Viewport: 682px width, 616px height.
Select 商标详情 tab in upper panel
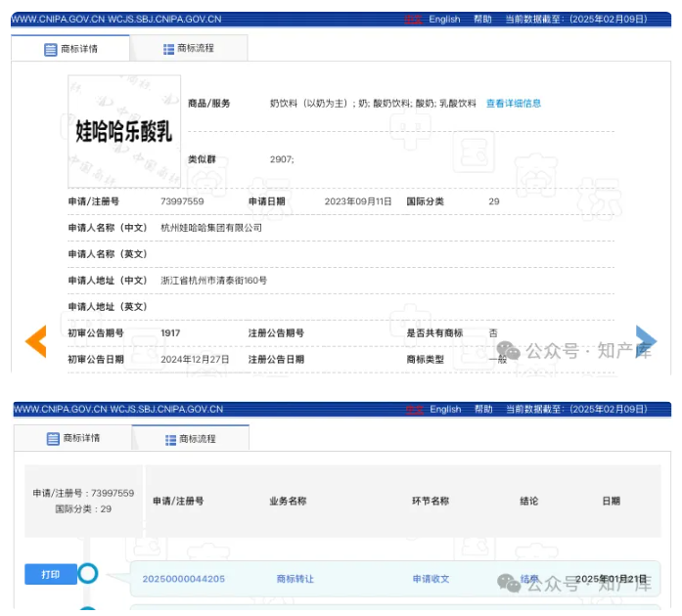[x=71, y=49]
